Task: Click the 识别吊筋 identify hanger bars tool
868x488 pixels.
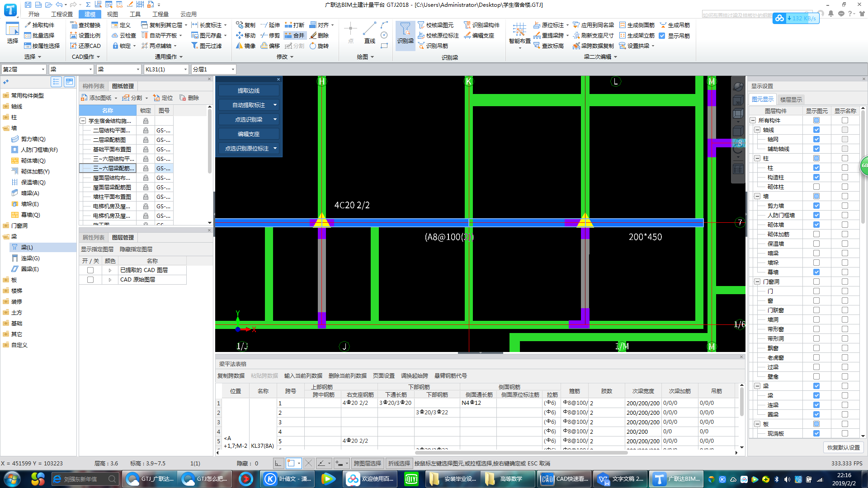Action: pyautogui.click(x=433, y=46)
